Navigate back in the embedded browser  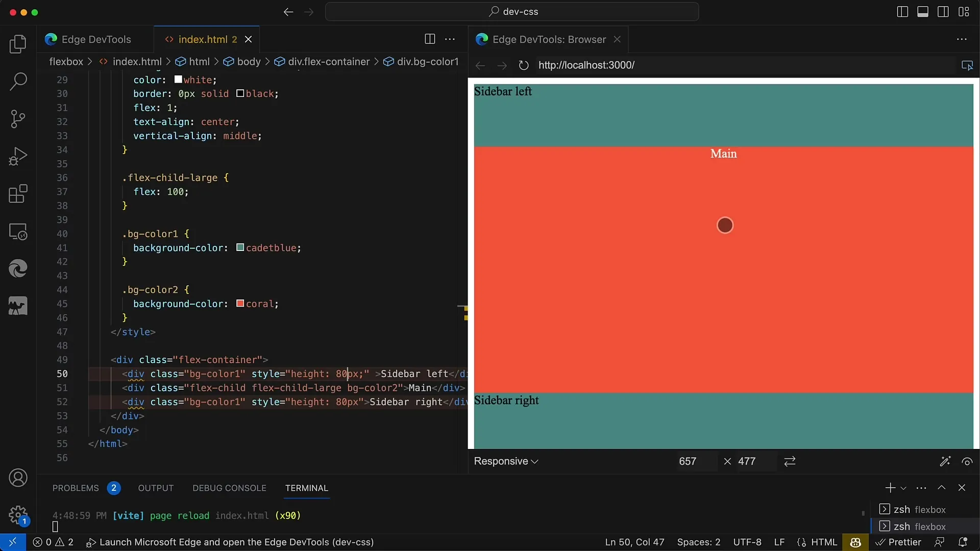click(480, 65)
